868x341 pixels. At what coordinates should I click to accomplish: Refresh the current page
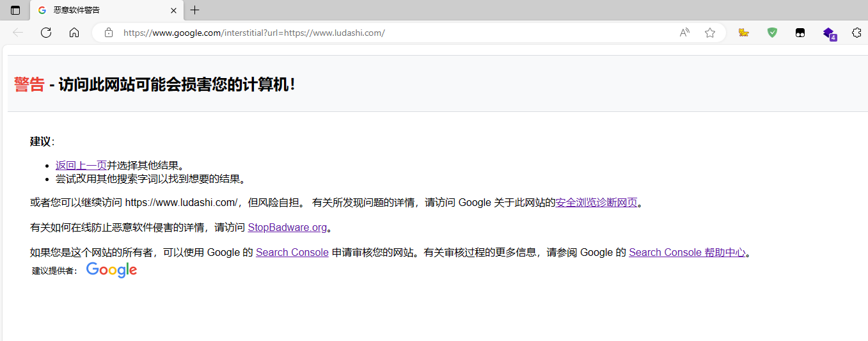tap(46, 33)
